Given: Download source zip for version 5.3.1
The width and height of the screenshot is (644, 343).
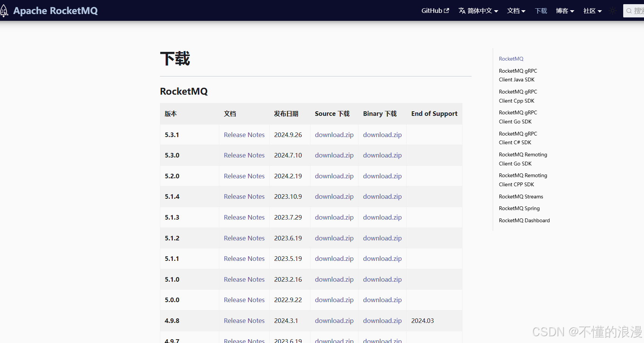Looking at the screenshot, I should pyautogui.click(x=334, y=135).
